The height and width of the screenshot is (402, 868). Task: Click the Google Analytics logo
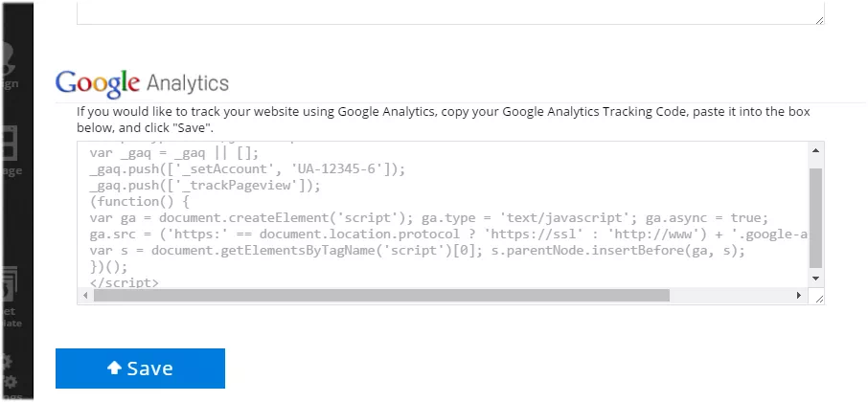pos(142,81)
